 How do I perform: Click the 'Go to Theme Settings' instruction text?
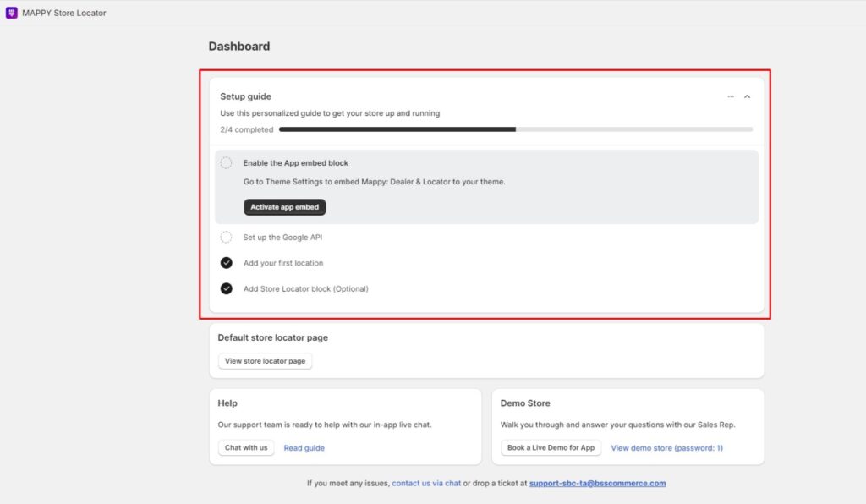click(375, 182)
